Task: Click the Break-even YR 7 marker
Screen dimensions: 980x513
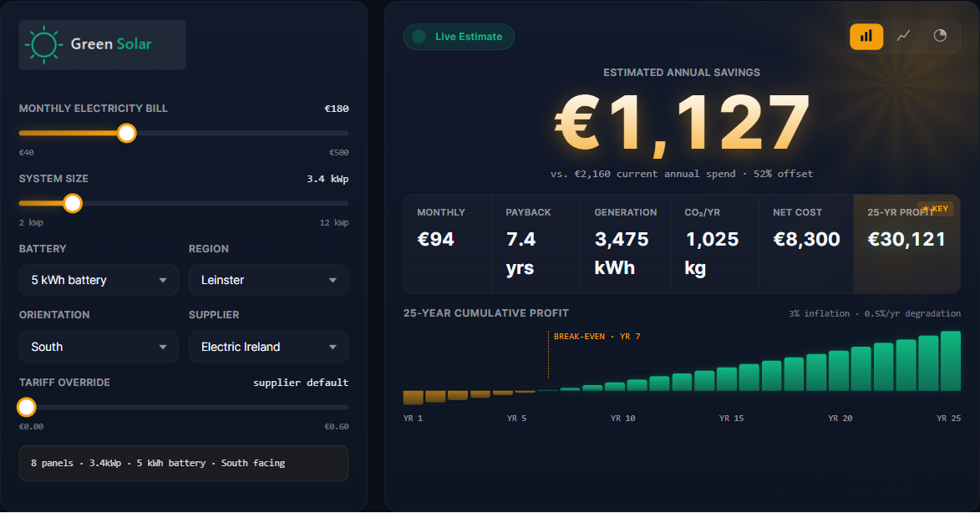Action: click(597, 337)
